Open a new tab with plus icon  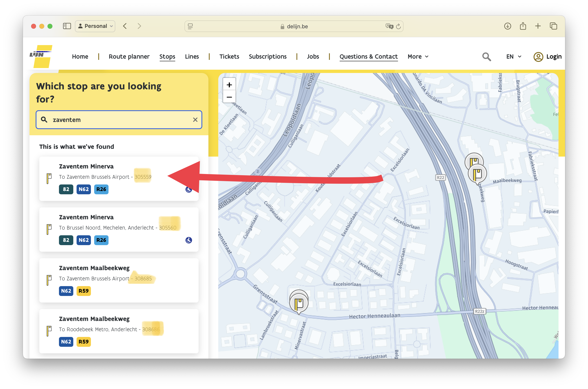[x=538, y=26]
